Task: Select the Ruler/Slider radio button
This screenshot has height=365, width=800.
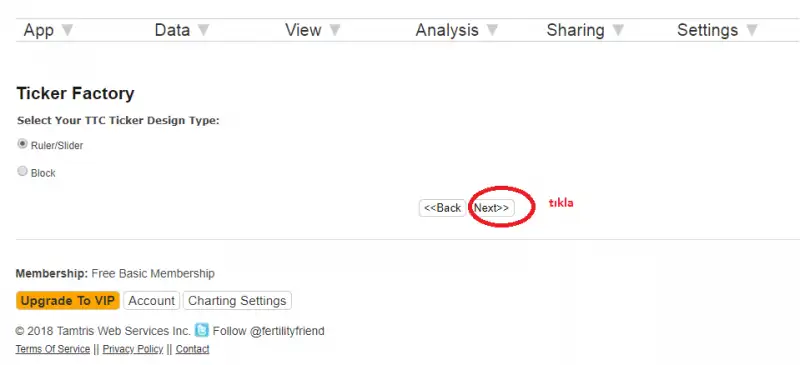Action: pos(22,144)
